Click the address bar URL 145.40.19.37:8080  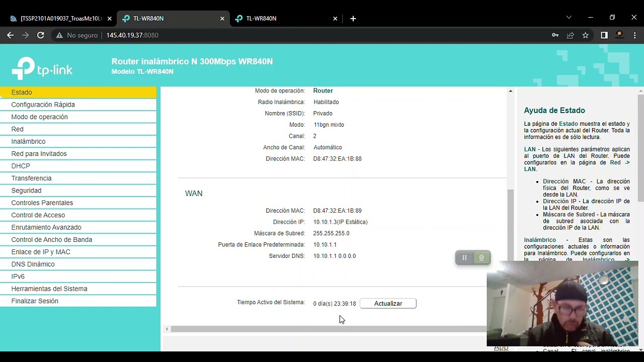pyautogui.click(x=132, y=35)
